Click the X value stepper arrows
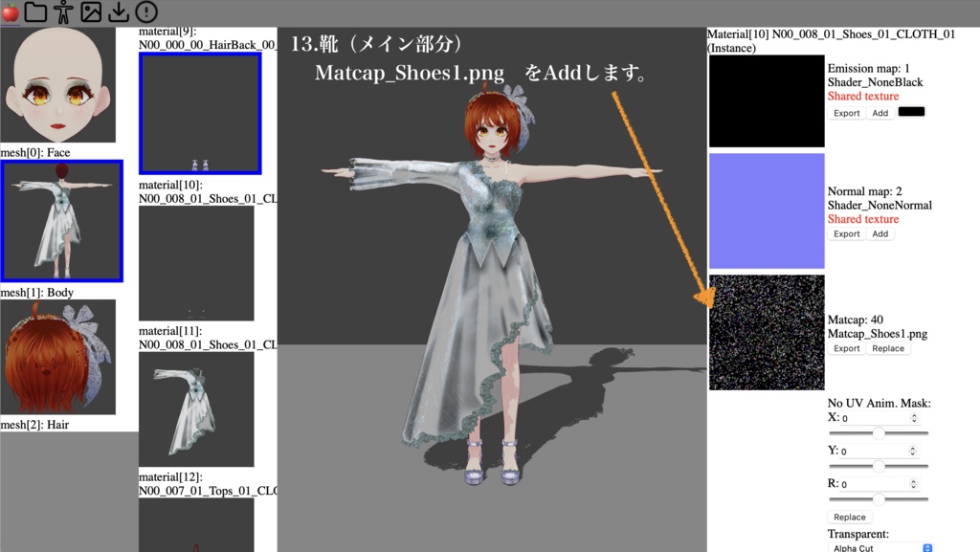Viewport: 980px width, 552px height. [914, 418]
